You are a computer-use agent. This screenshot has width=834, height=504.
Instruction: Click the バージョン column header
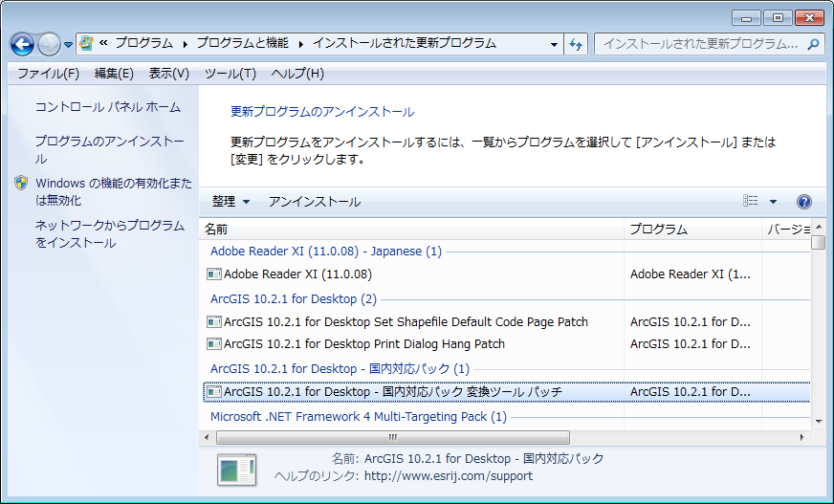tap(786, 230)
